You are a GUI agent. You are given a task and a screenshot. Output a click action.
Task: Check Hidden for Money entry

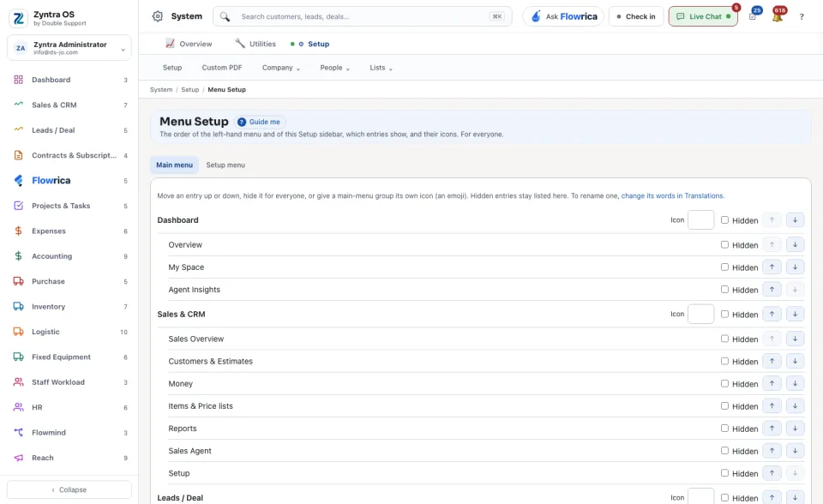[724, 383]
